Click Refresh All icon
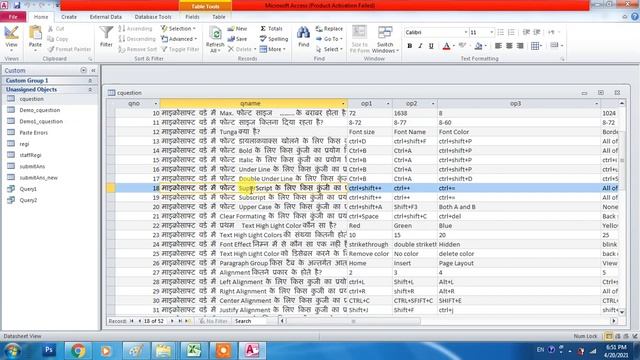This screenshot has height=360, width=640. (x=215, y=34)
